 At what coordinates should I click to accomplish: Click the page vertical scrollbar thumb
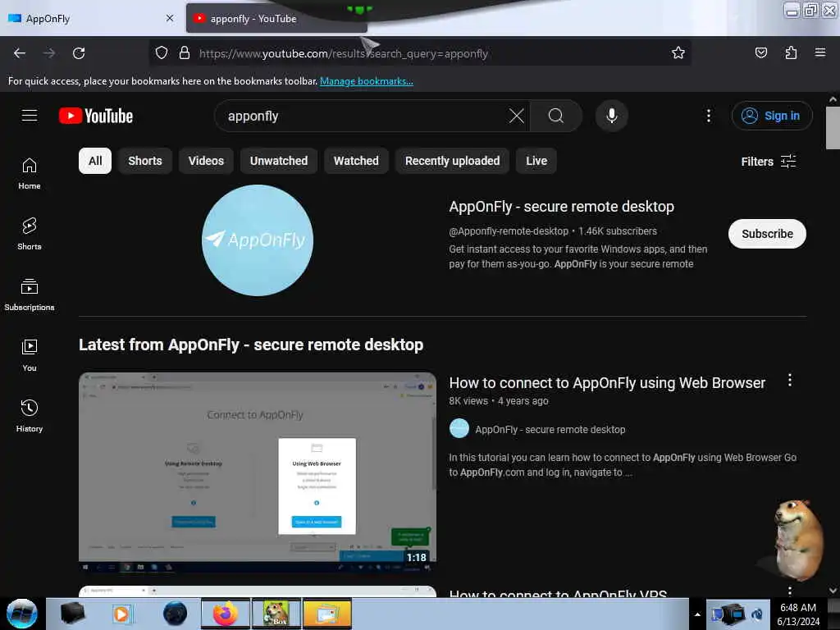click(x=833, y=127)
